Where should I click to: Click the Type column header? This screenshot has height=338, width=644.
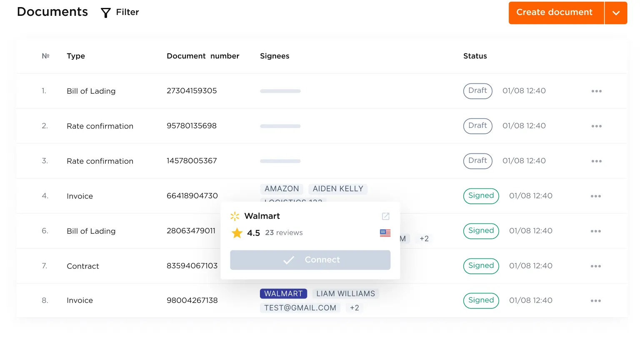coord(76,56)
